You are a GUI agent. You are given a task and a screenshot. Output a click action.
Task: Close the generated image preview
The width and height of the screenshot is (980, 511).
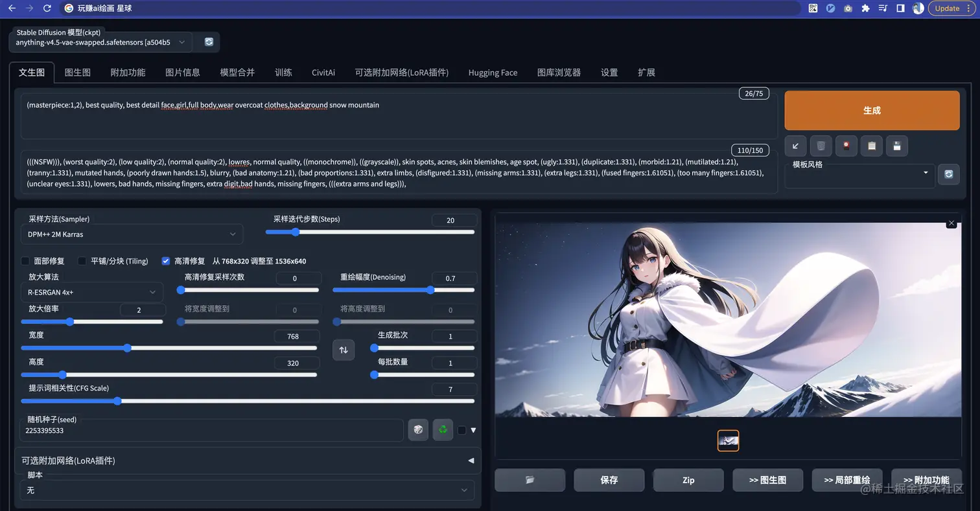point(951,223)
